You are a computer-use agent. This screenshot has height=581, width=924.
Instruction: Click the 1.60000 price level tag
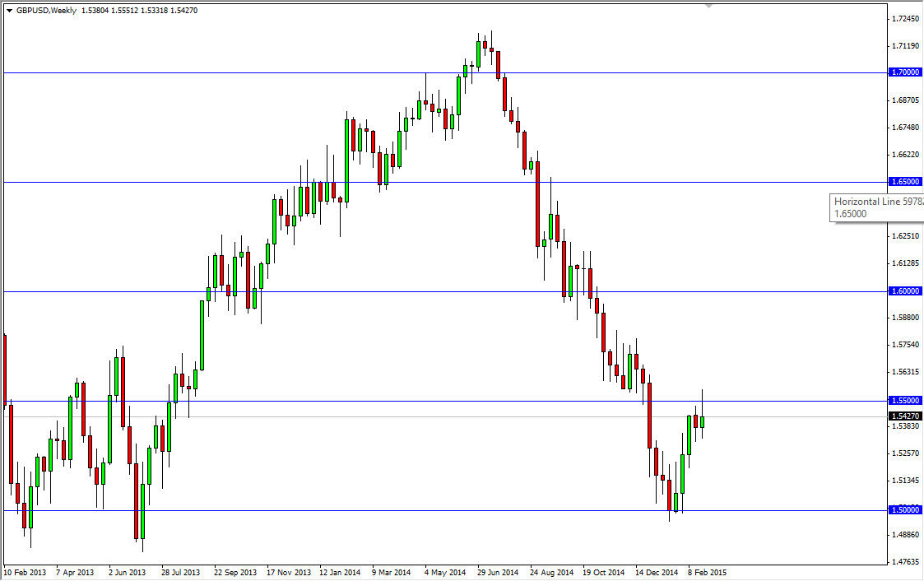(x=907, y=290)
